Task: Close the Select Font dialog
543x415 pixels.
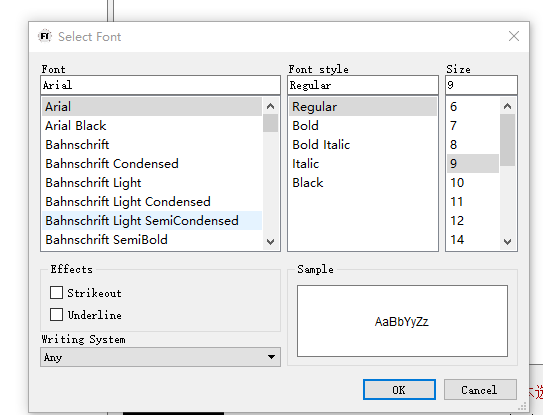Action: [x=514, y=36]
